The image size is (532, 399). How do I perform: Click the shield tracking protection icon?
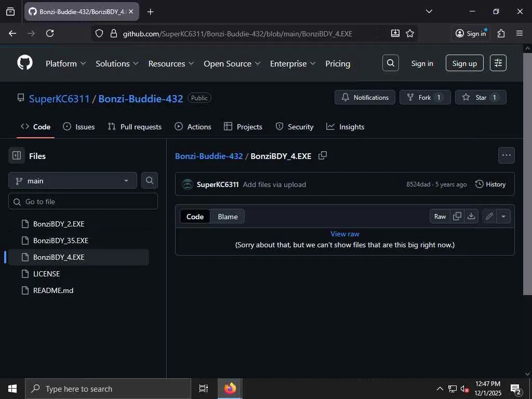pyautogui.click(x=99, y=33)
